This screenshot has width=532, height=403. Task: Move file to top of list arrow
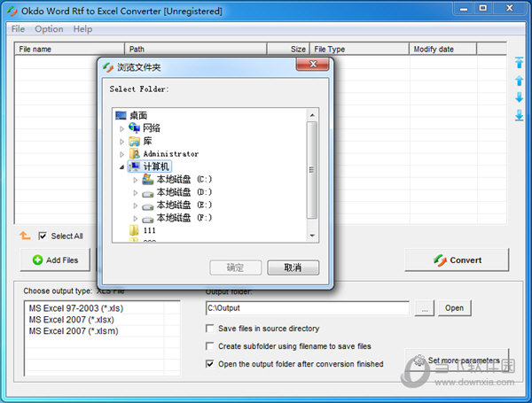pyautogui.click(x=519, y=62)
